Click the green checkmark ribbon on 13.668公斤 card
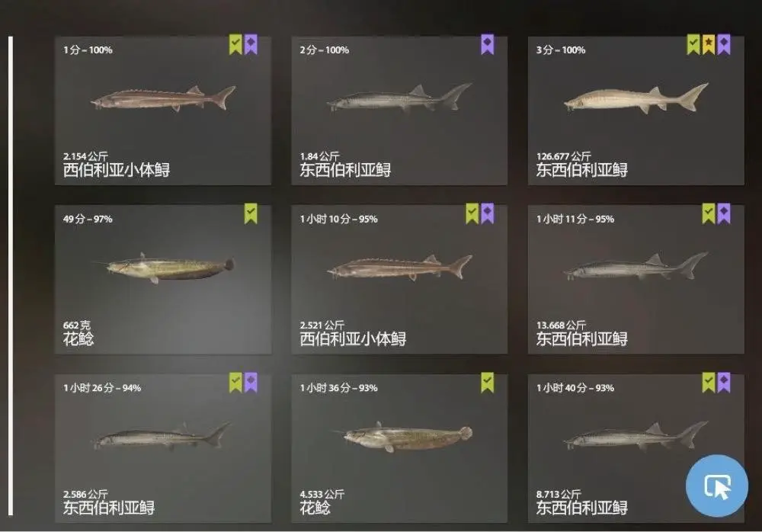762x532 pixels. [x=709, y=213]
